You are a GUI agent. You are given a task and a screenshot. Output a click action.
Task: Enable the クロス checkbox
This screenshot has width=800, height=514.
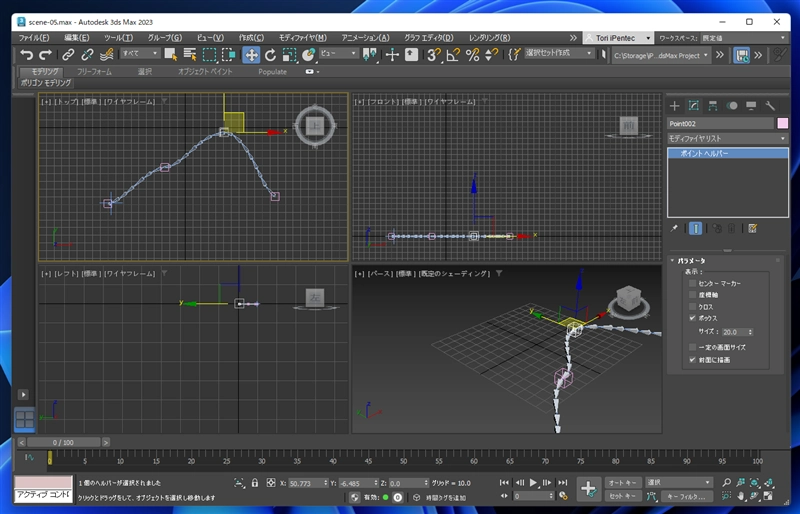tap(692, 307)
